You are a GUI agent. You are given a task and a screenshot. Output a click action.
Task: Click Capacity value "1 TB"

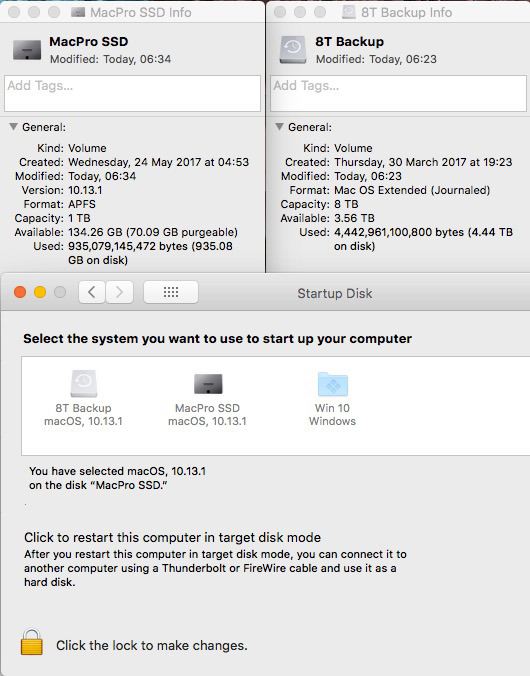79,218
